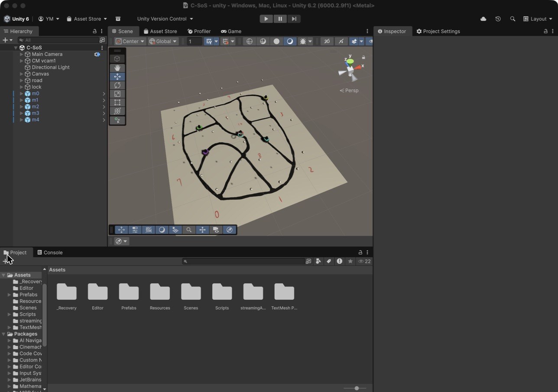The height and width of the screenshot is (392, 558).
Task: Click the Play button
Action: point(266,19)
